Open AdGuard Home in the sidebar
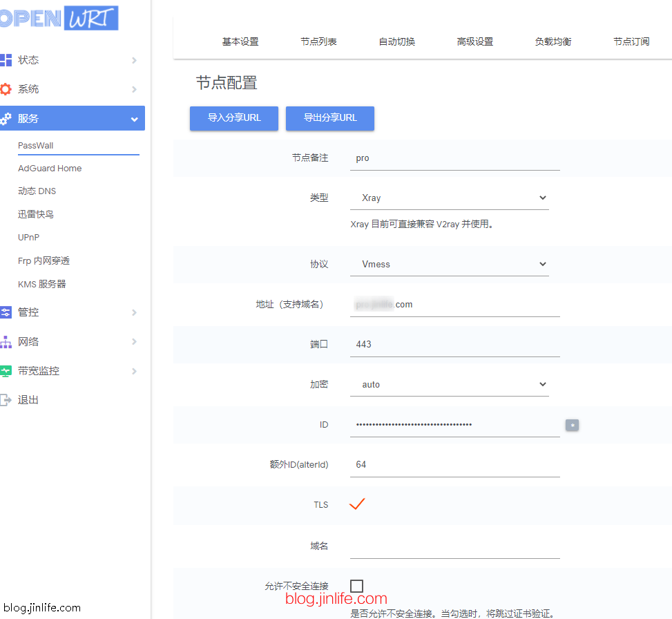Screen dimensions: 672x619 tap(50, 168)
